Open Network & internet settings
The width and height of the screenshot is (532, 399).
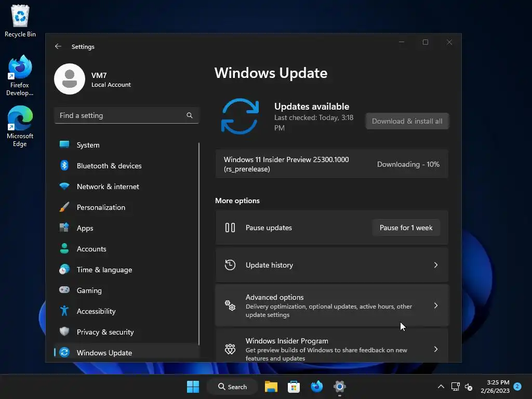click(x=126, y=187)
